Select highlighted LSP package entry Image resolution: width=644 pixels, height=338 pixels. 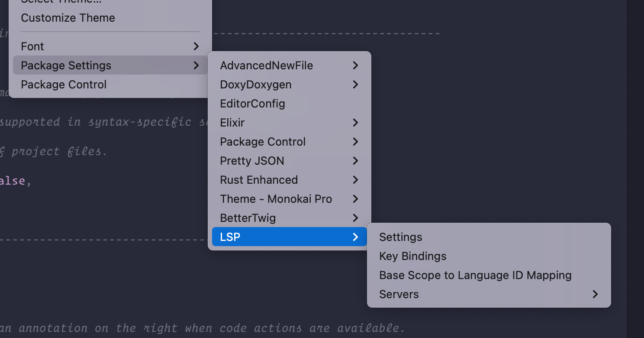click(290, 237)
